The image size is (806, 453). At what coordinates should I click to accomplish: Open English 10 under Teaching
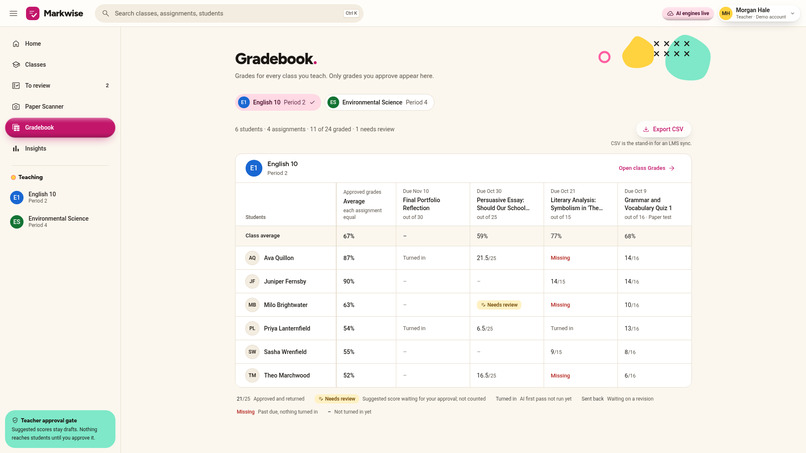click(x=60, y=197)
